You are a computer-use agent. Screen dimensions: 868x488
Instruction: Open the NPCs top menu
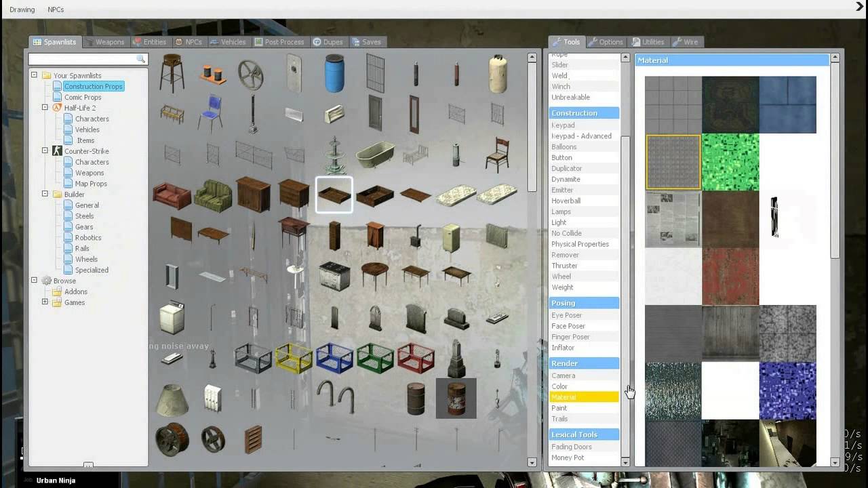pyautogui.click(x=56, y=9)
